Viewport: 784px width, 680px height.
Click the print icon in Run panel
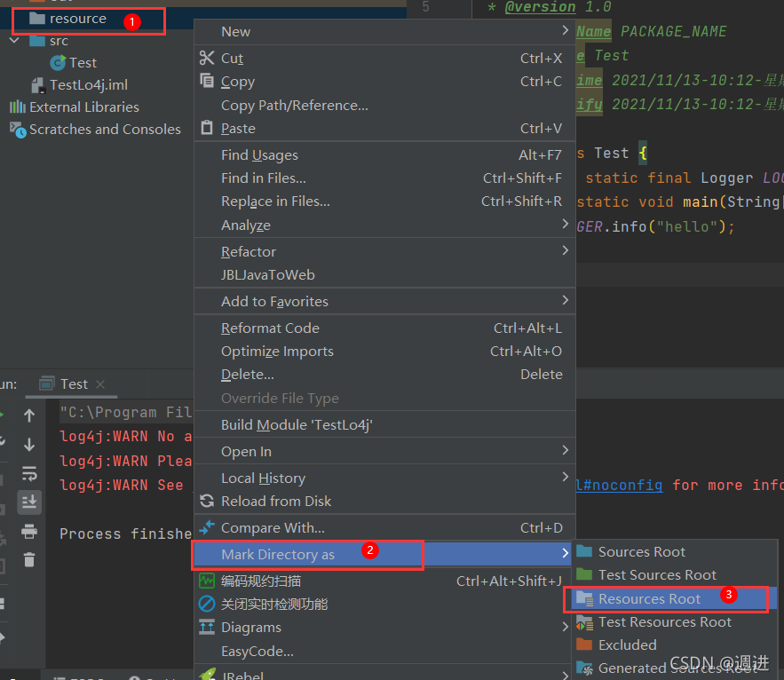[29, 531]
